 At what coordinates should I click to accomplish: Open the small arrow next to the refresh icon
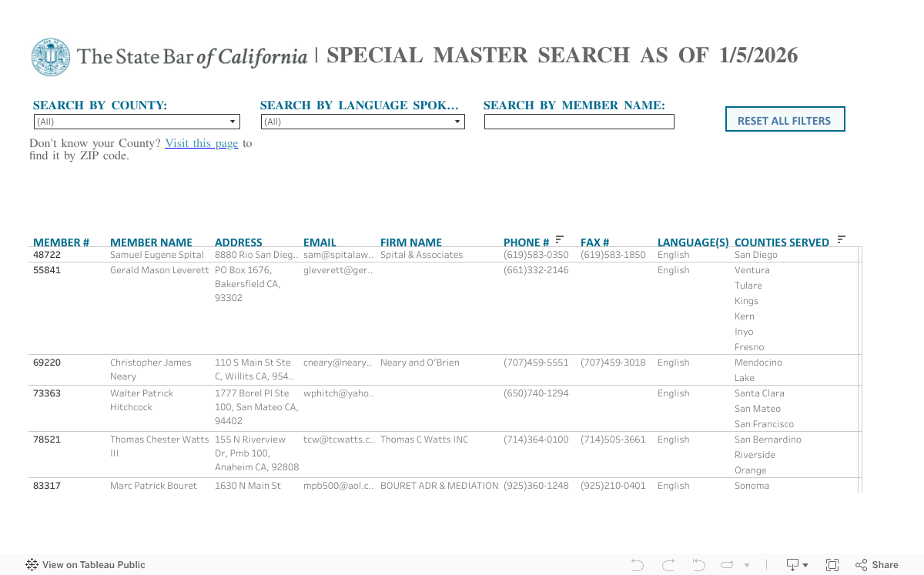[745, 566]
